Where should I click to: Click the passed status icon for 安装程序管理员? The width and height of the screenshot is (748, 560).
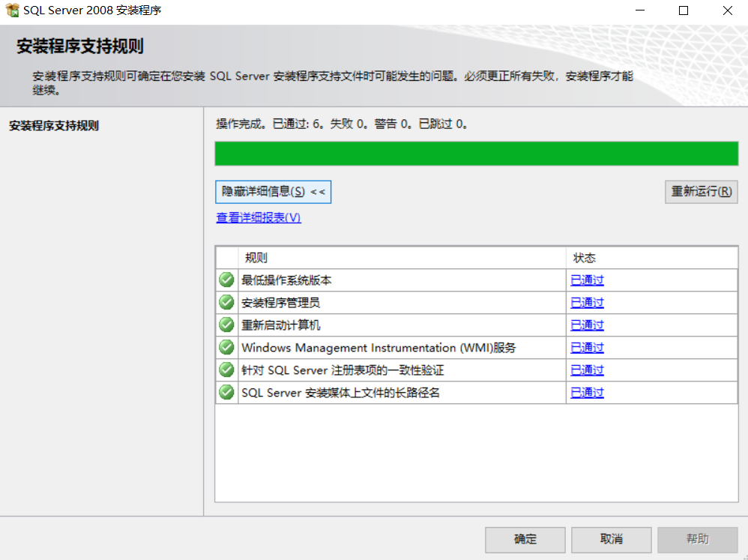(226, 302)
